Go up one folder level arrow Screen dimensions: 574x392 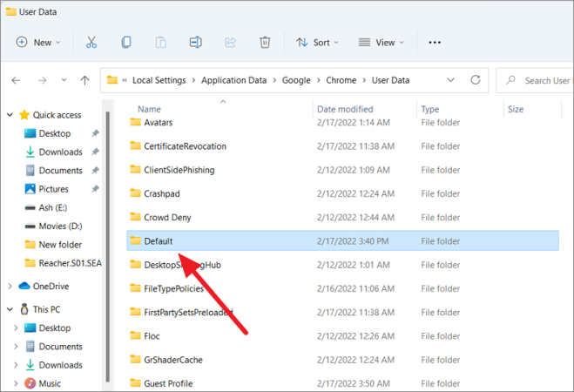point(85,80)
